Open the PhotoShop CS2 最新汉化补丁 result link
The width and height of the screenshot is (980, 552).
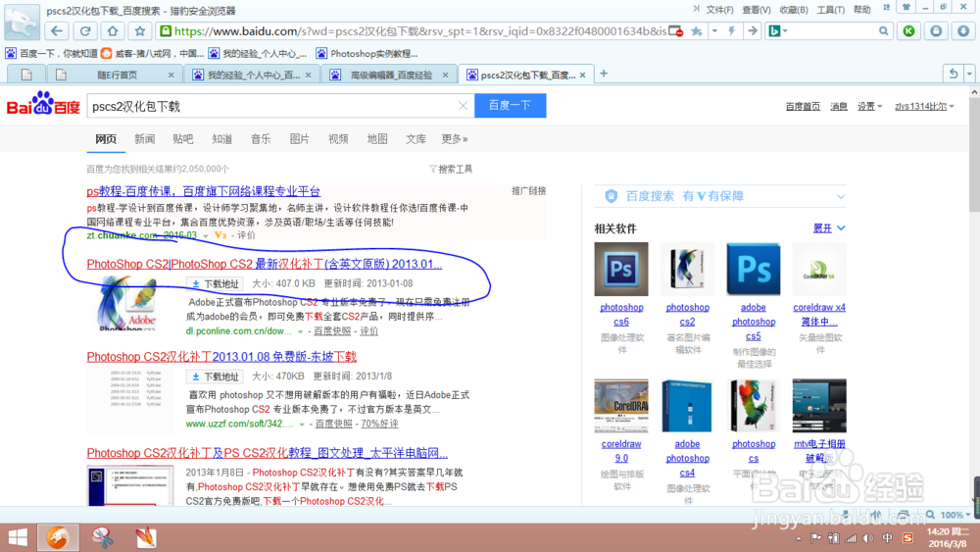tap(265, 264)
